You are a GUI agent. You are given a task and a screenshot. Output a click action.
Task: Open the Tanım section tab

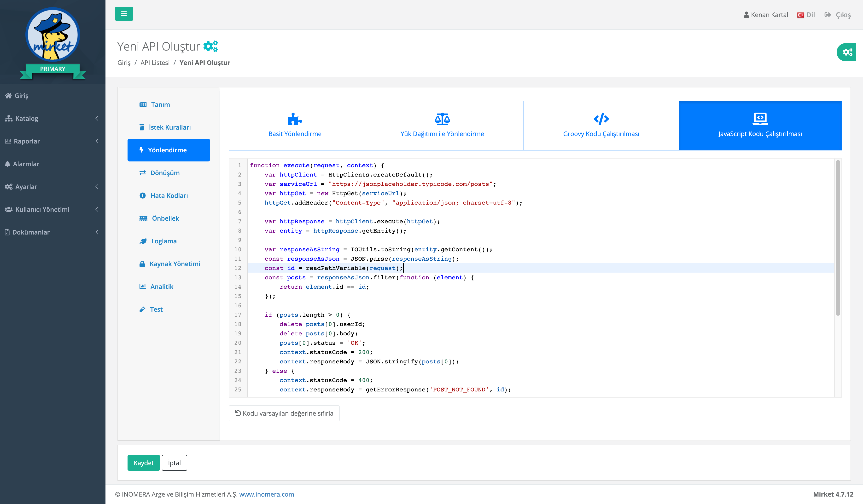point(169,104)
